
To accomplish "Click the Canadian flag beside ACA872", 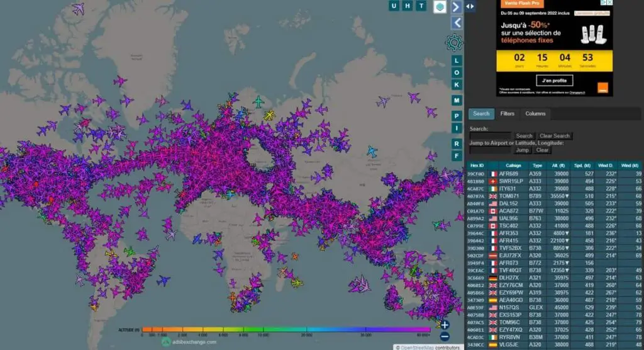I will click(x=493, y=211).
